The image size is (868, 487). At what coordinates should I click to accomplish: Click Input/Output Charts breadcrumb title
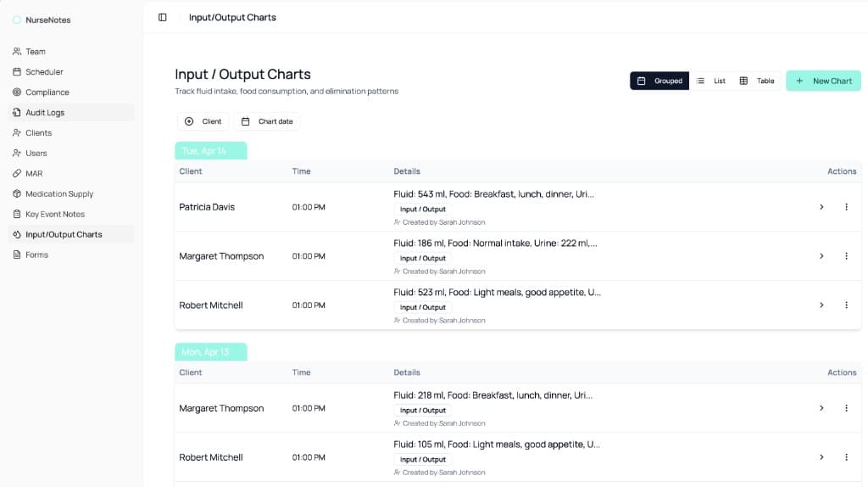click(x=232, y=17)
